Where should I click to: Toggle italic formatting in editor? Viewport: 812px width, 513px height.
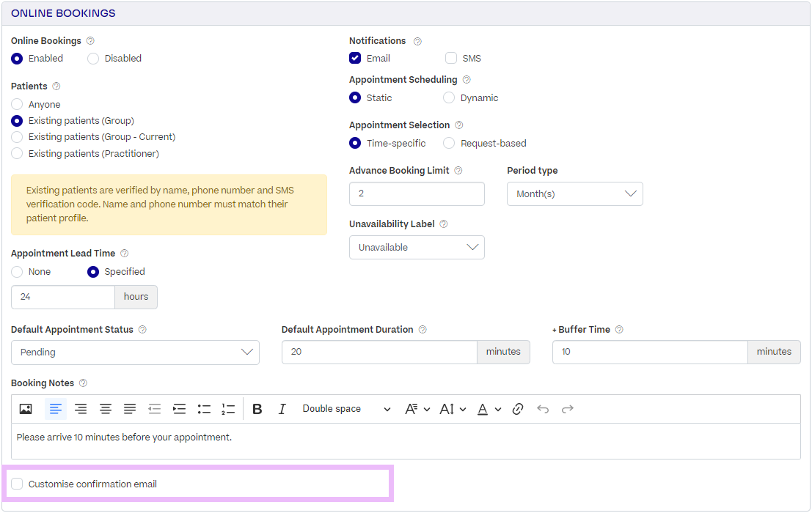coord(282,409)
